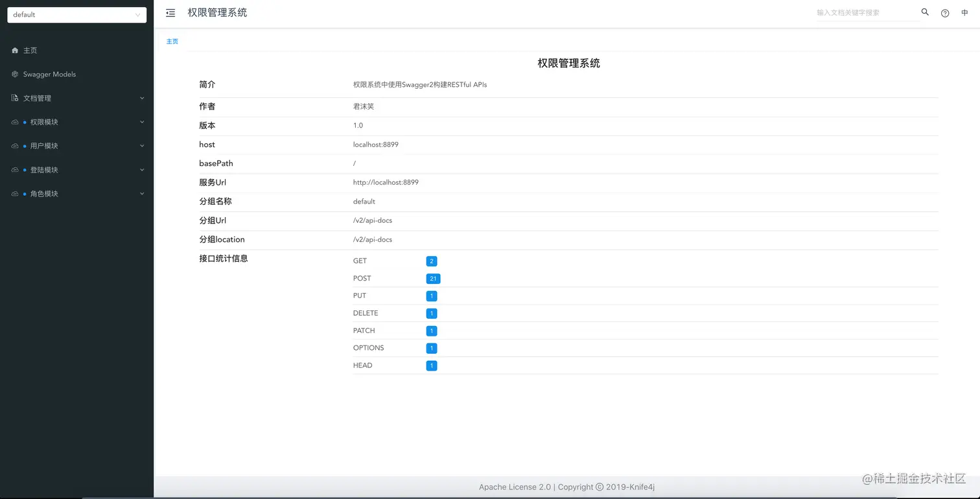Switch to the 主页 tab
This screenshot has width=980, height=499.
(172, 41)
